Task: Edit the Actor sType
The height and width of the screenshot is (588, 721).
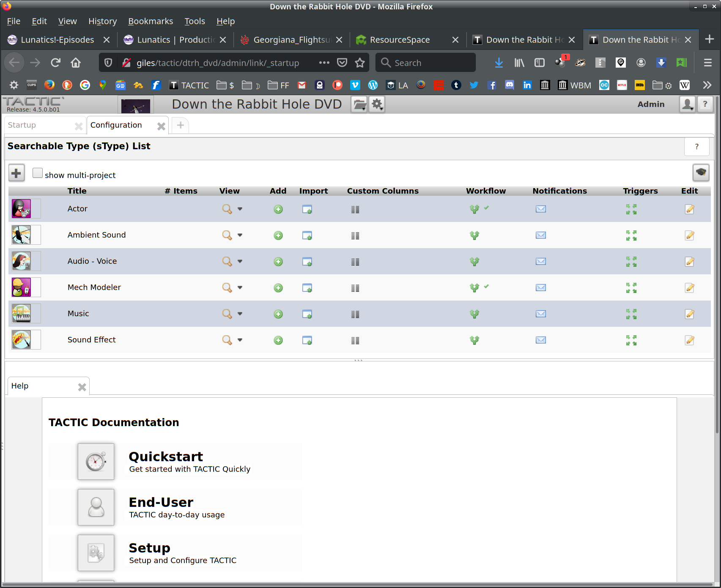Action: 690,209
